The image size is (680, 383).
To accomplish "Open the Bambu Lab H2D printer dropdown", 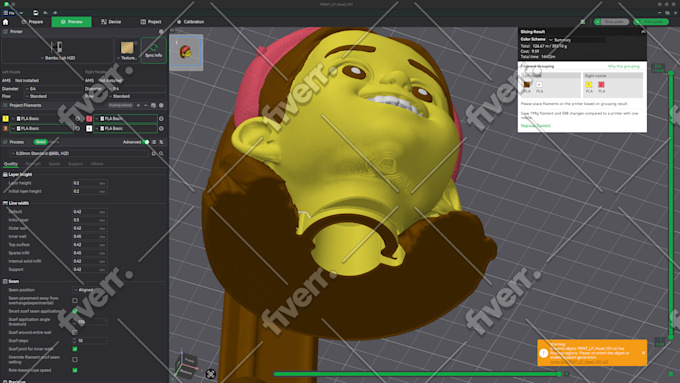I will (58, 58).
